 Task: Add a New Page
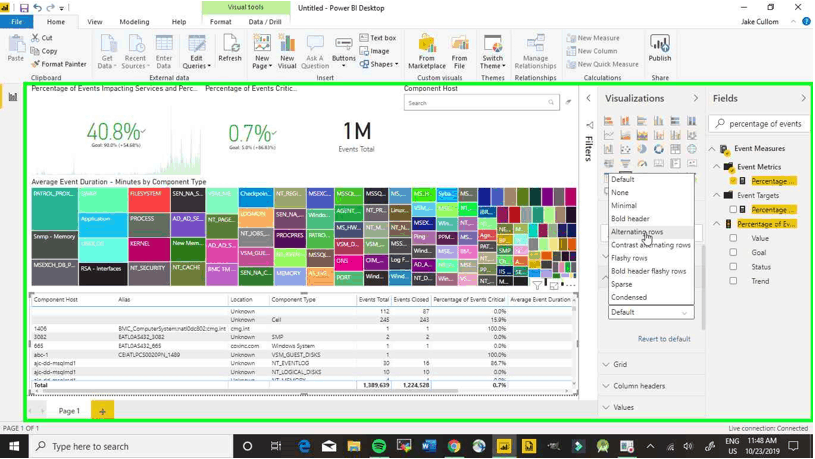262,51
